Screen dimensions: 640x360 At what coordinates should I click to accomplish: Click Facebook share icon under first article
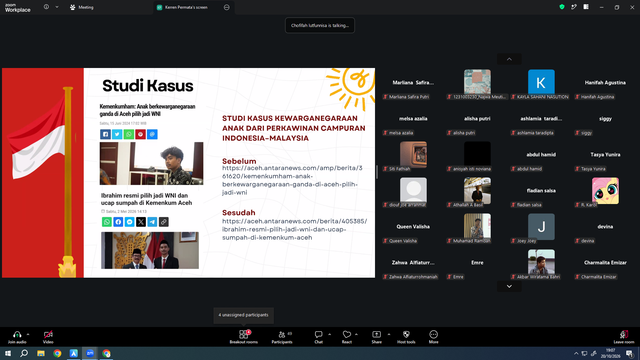(x=105, y=134)
